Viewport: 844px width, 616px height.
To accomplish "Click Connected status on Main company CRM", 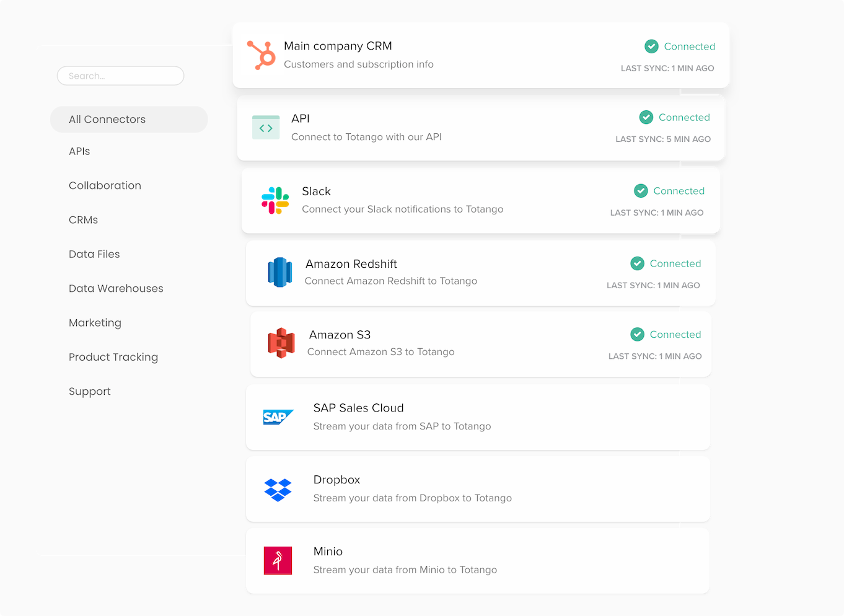I will click(689, 46).
